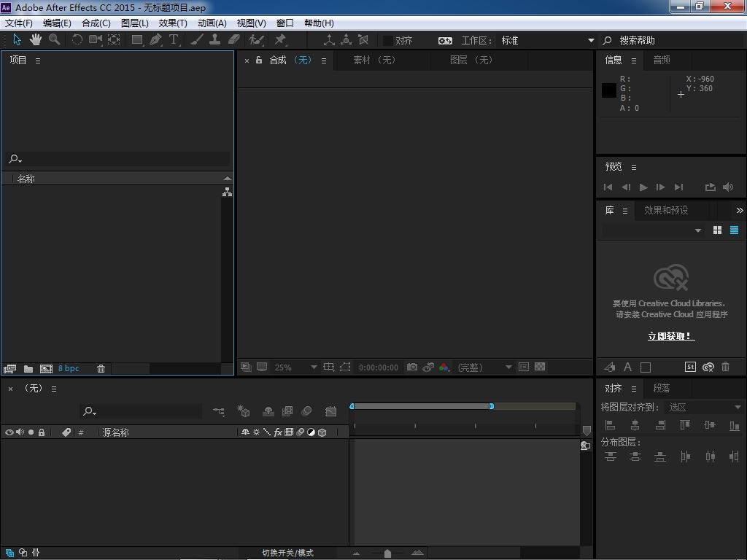
Task: Click the Composition Mini-Flowchart icon
Action: (219, 411)
